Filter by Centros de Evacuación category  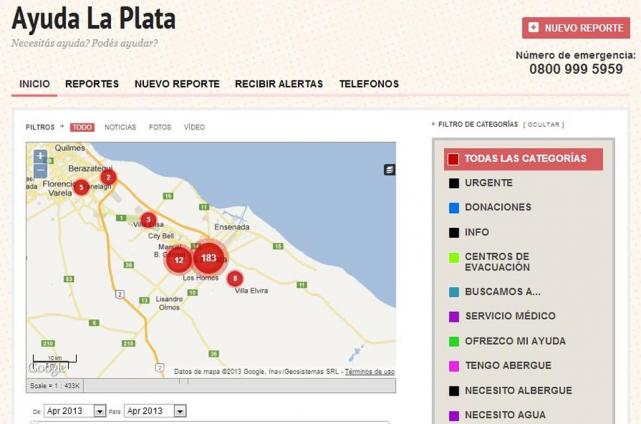pyautogui.click(x=497, y=262)
